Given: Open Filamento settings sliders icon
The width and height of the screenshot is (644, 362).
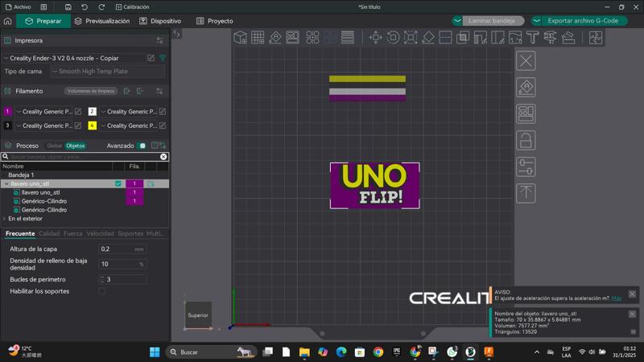Looking at the screenshot, I should [159, 91].
